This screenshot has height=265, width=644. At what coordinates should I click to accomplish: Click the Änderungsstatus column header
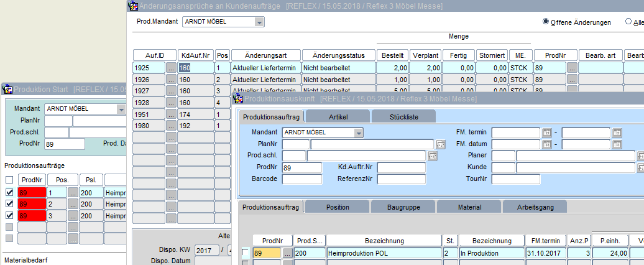[339, 55]
